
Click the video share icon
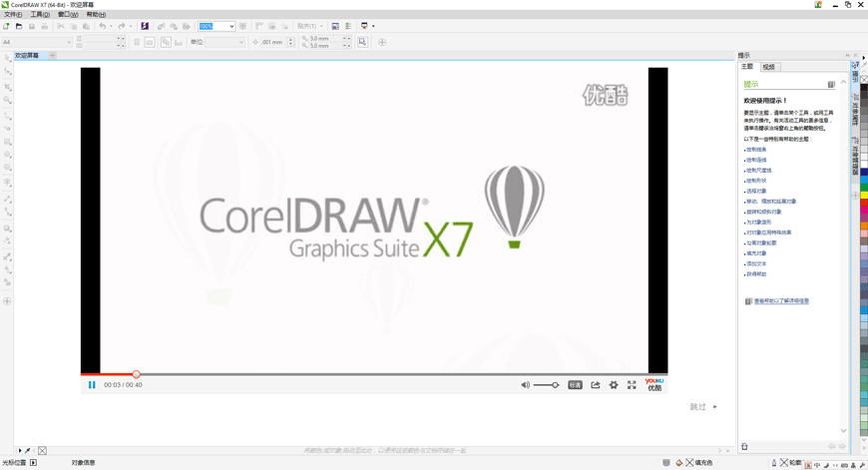pyautogui.click(x=595, y=385)
